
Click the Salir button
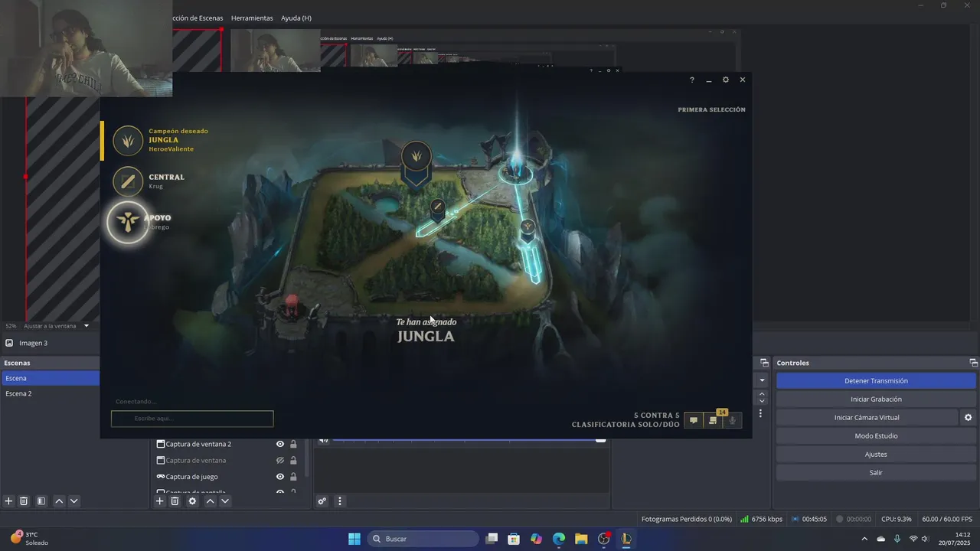[876, 472]
